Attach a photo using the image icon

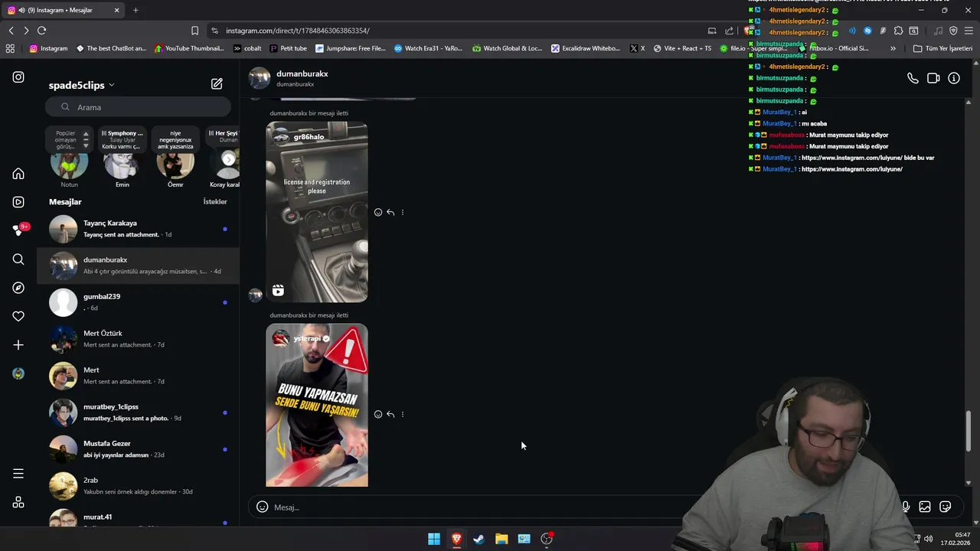[925, 507]
